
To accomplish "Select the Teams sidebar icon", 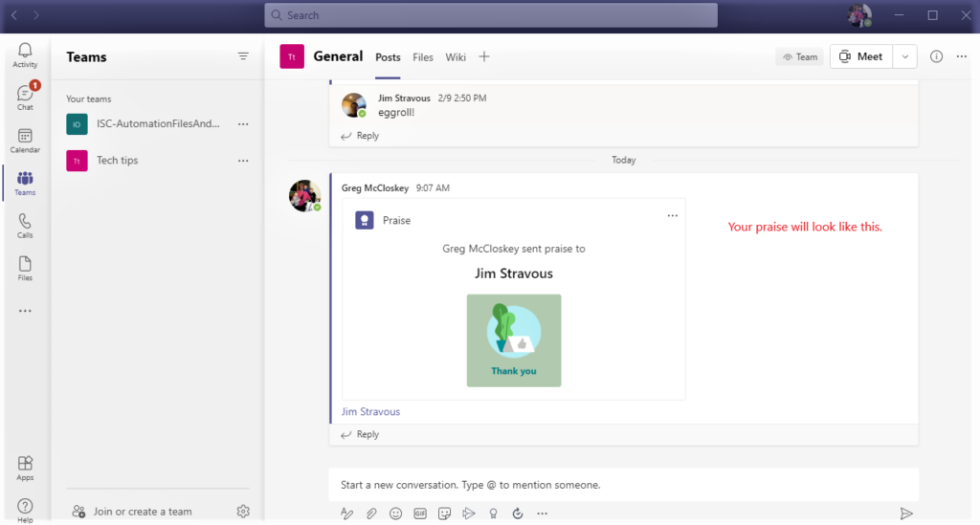I will pos(25,184).
